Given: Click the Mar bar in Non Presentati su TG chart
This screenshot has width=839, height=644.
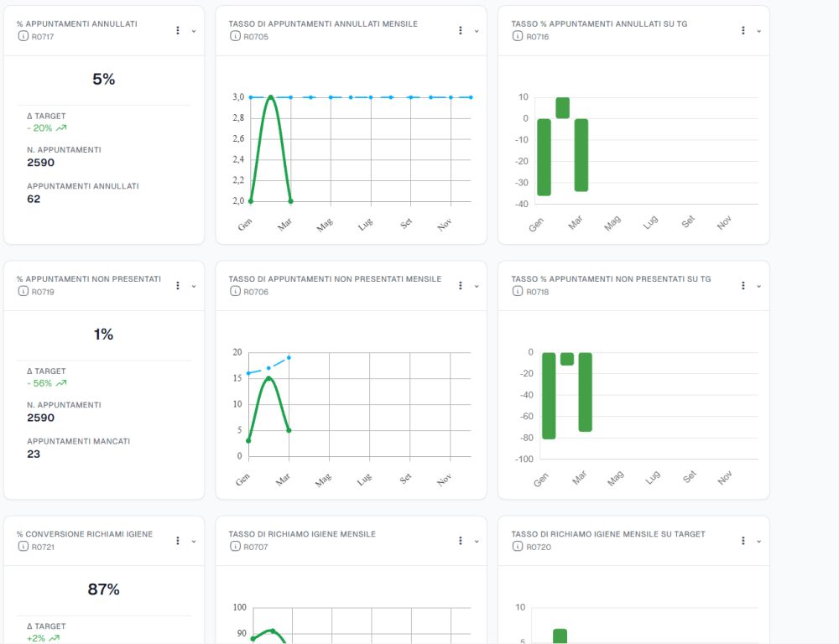Looking at the screenshot, I should click(x=586, y=392).
